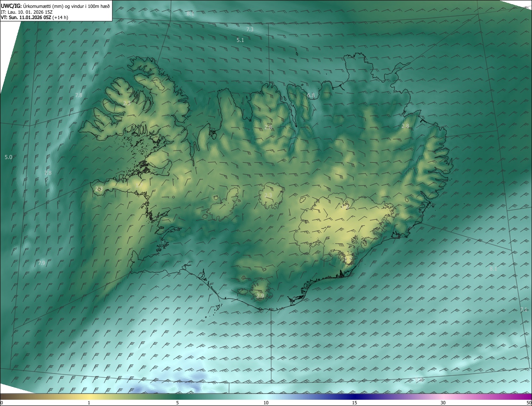Click the '10' tick on the color scale
Image resolution: width=532 pixels, height=406 pixels.
coord(266,403)
